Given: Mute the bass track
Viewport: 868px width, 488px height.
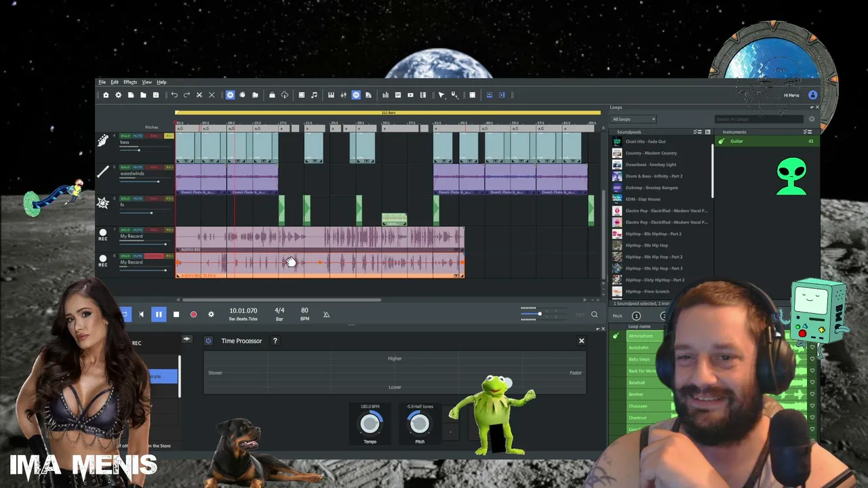Looking at the screenshot, I should pos(138,136).
